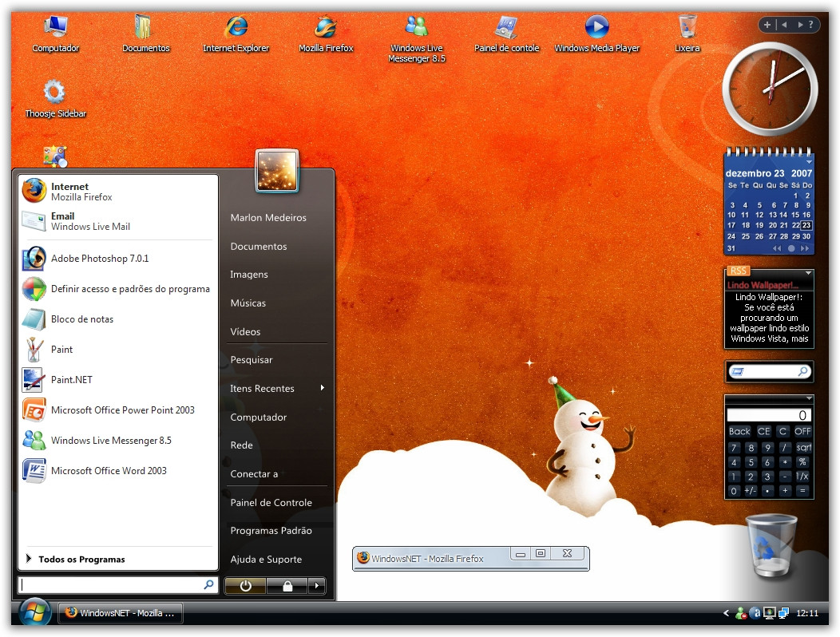Click the Firefox icon in Start menu
This screenshot has width=840, height=637.
pos(34,191)
